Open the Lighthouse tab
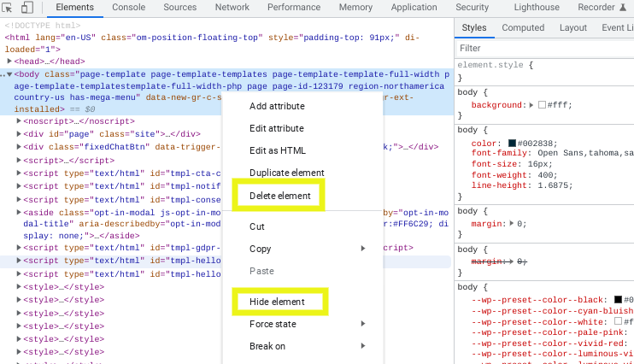 coord(537,8)
